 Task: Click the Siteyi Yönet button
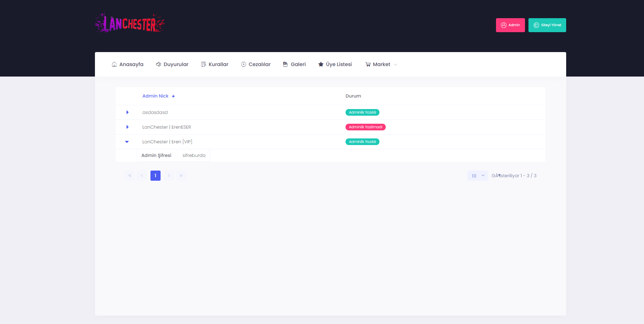pos(547,25)
